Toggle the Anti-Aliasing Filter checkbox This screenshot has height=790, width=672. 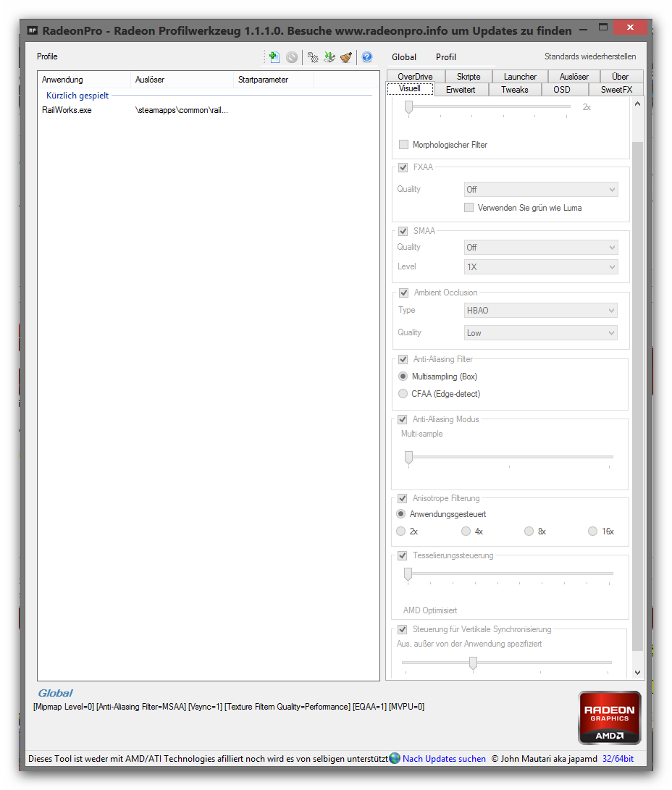(x=403, y=359)
